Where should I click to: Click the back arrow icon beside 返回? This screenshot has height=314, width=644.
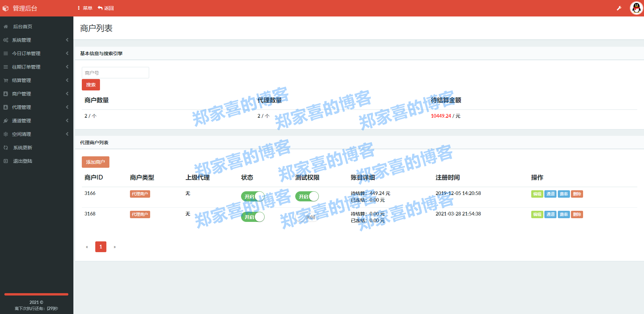point(100,8)
